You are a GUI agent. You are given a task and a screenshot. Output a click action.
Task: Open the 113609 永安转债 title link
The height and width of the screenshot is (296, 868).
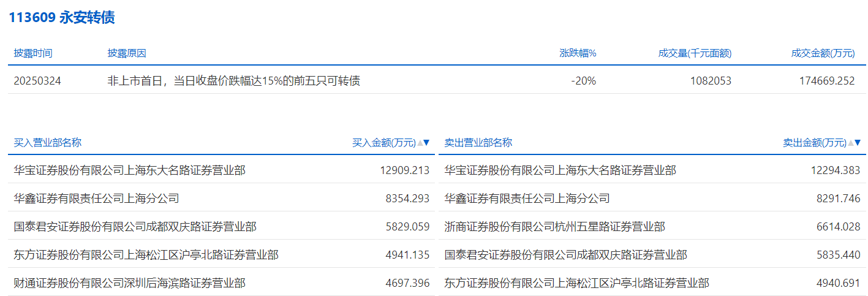(x=61, y=18)
